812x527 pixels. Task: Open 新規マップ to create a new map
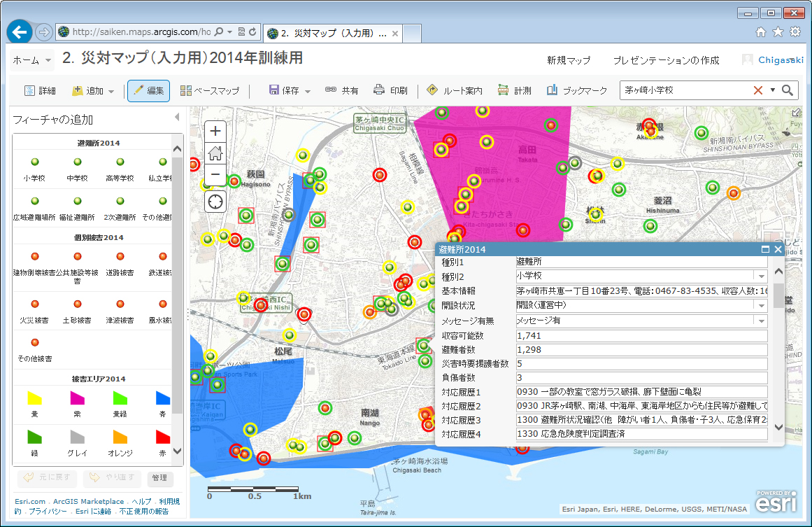[x=569, y=61]
